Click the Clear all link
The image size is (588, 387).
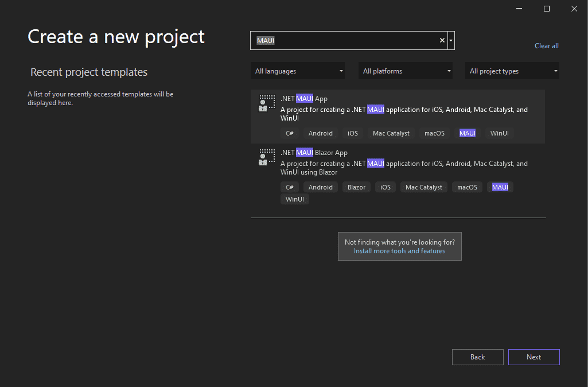point(546,46)
